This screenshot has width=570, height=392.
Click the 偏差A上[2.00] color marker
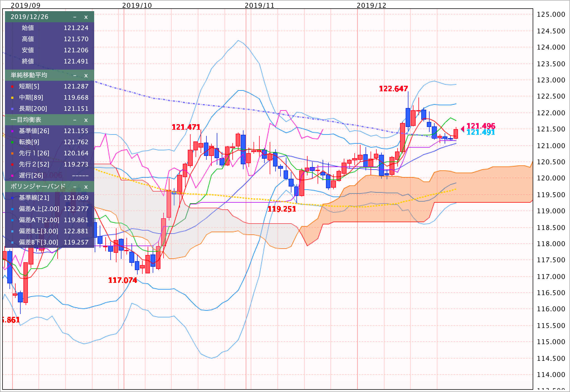pos(12,209)
